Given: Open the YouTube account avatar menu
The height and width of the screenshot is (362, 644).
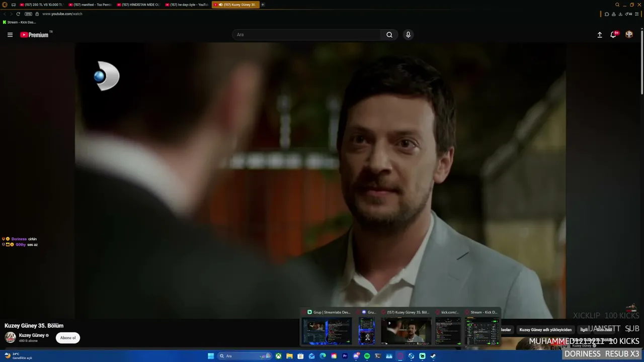Looking at the screenshot, I should point(629,35).
